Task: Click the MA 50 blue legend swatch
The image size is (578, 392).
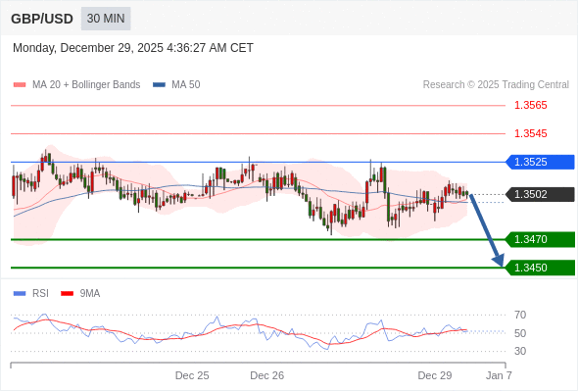Action: click(x=159, y=85)
